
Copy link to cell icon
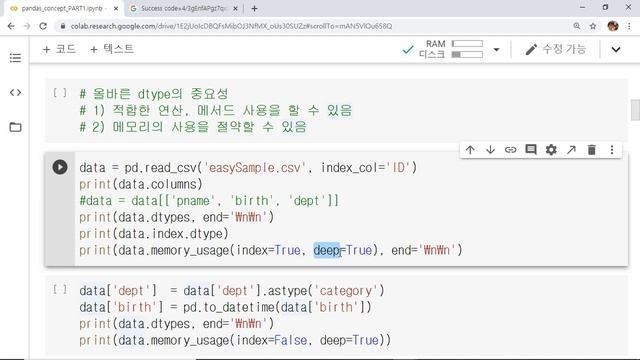pyautogui.click(x=510, y=150)
